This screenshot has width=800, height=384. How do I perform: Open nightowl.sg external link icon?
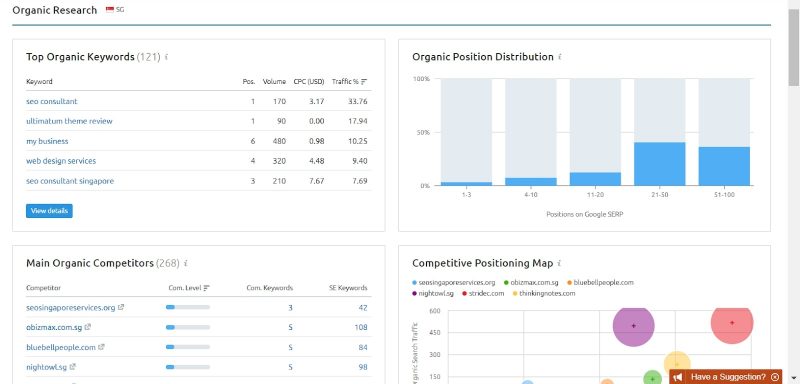click(72, 367)
